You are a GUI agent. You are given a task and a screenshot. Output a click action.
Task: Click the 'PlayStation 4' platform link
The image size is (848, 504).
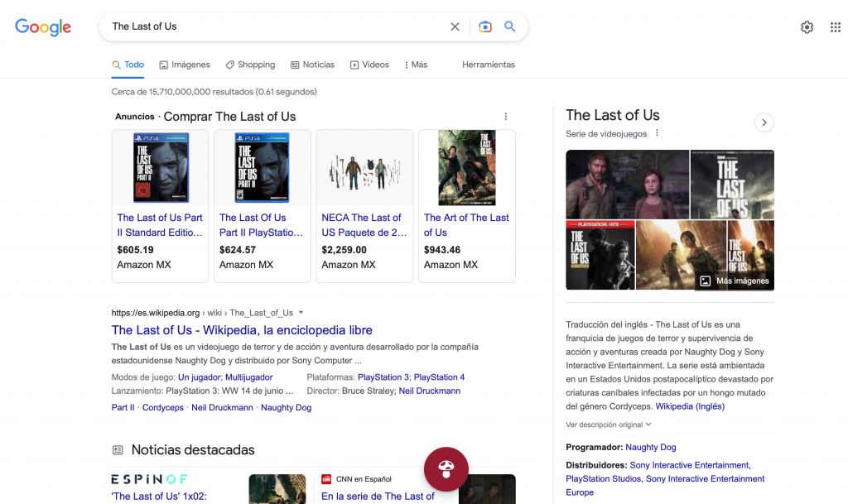439,377
